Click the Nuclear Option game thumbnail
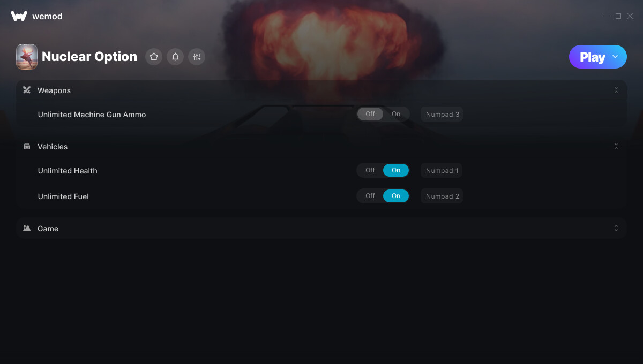The image size is (643, 364). pyautogui.click(x=27, y=57)
